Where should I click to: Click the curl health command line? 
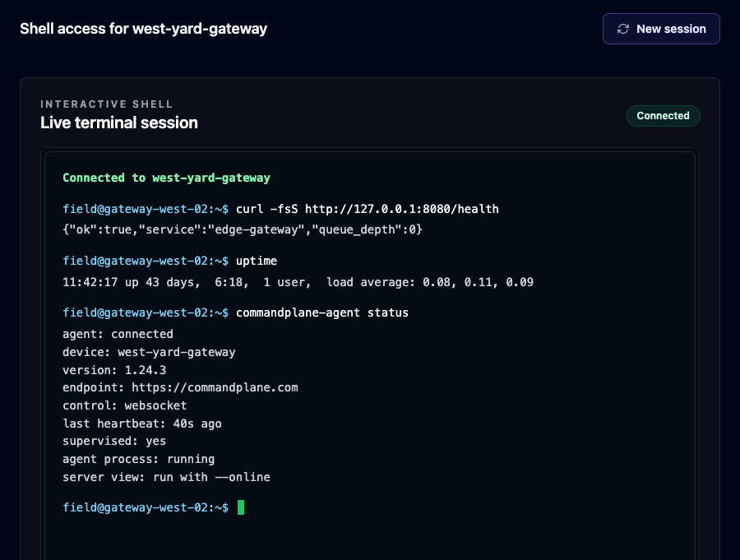280,209
